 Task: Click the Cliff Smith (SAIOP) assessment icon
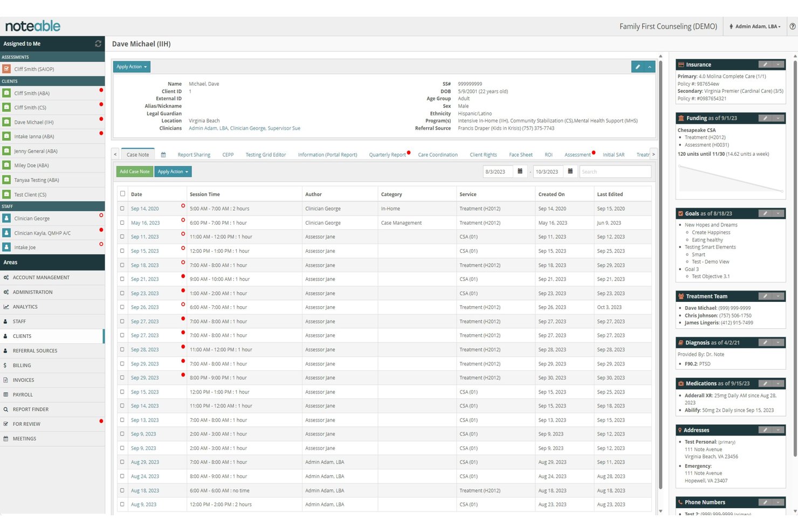point(6,69)
